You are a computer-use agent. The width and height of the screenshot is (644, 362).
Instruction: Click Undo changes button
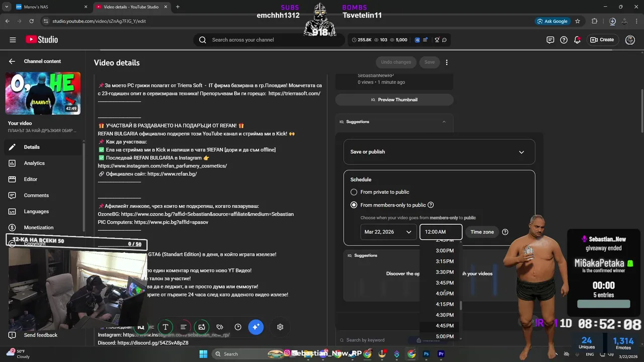(396, 62)
